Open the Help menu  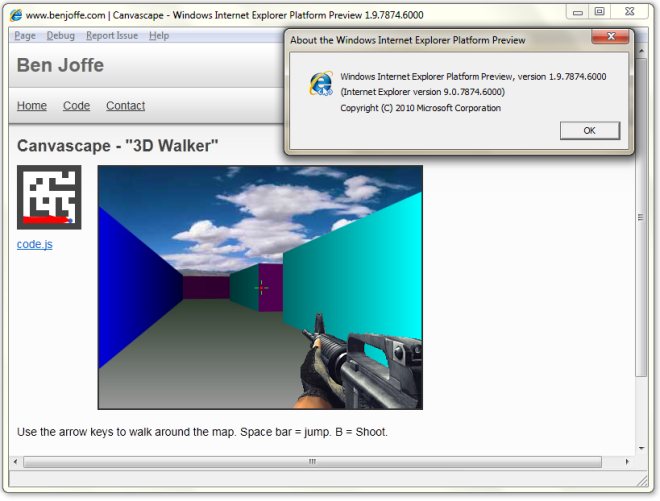[159, 36]
